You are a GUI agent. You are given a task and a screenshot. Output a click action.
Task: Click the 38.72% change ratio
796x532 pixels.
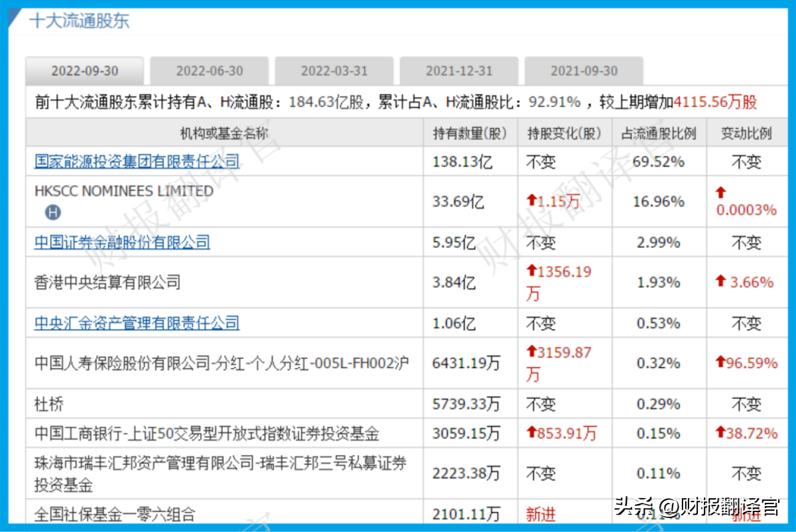coord(752,434)
